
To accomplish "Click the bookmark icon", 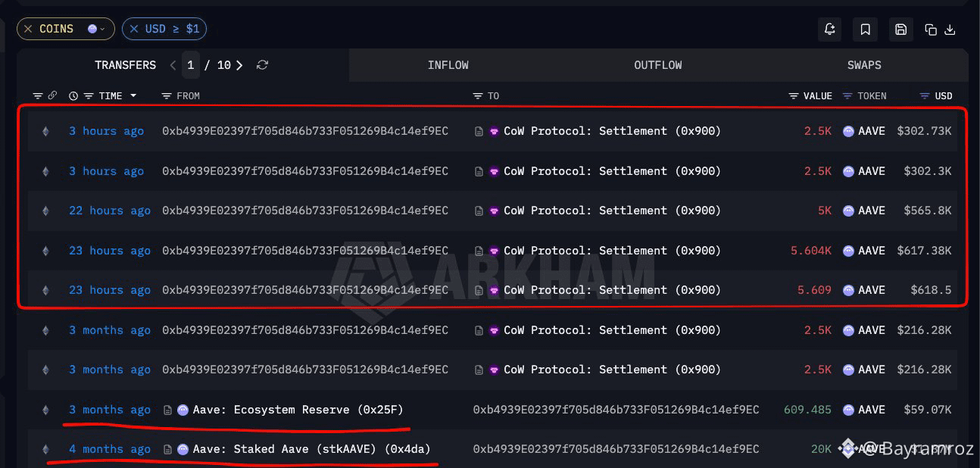I will (x=865, y=30).
